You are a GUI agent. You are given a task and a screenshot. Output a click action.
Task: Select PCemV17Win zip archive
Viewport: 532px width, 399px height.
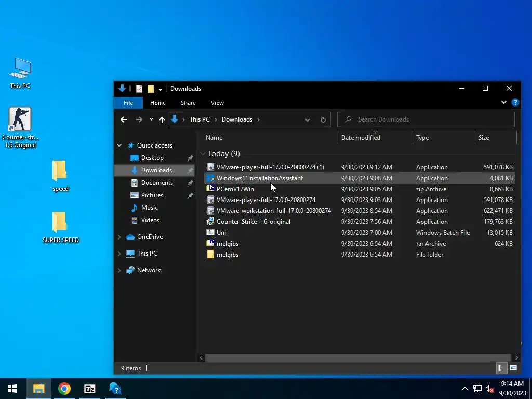(360, 189)
